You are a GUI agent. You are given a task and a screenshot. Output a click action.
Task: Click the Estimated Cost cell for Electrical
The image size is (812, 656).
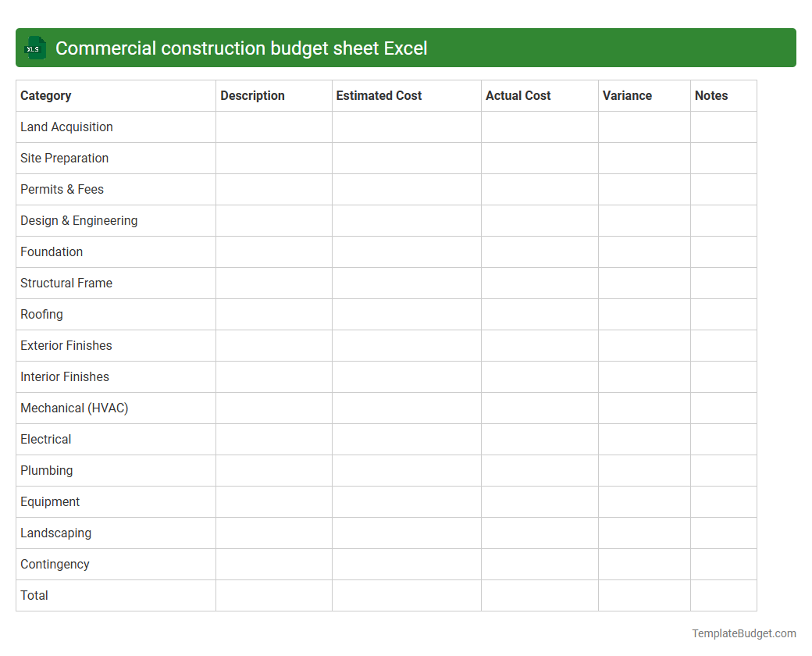(406, 439)
